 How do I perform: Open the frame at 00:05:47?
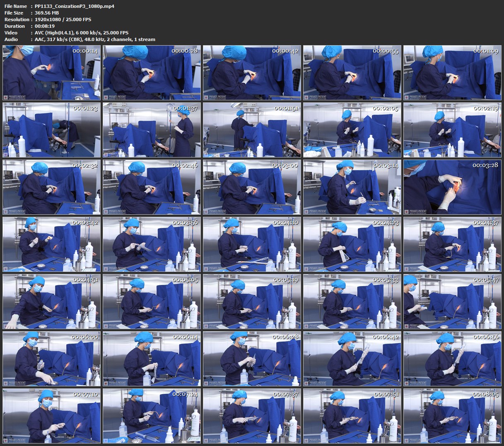pyautogui.click(x=452, y=302)
